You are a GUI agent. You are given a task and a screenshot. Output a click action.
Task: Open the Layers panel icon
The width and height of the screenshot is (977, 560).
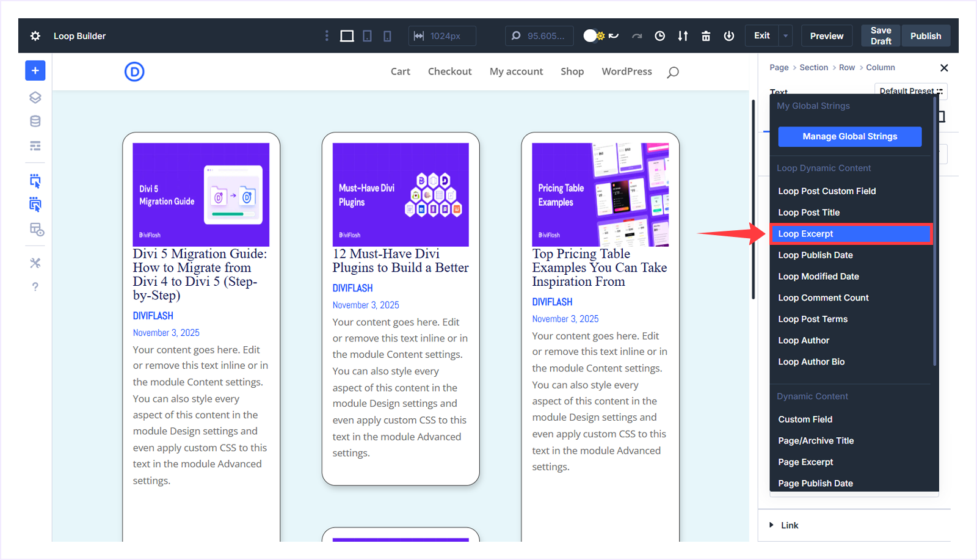click(x=35, y=98)
